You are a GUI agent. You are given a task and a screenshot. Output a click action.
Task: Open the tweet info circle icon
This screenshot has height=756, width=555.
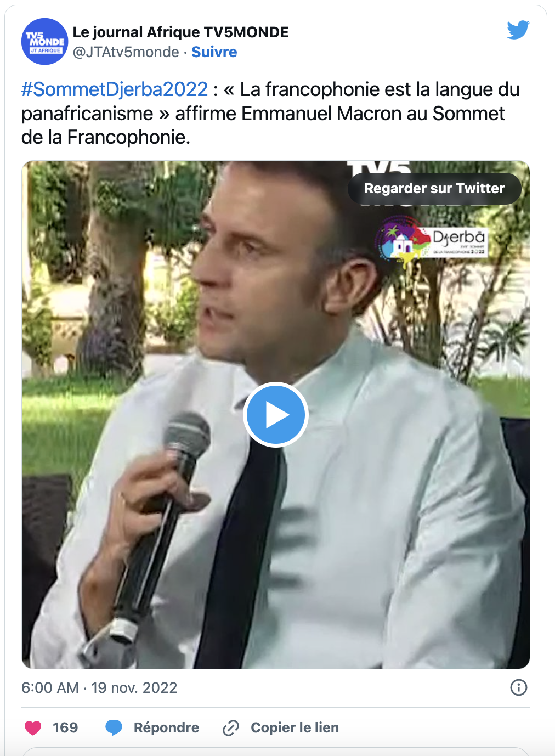tap(518, 687)
